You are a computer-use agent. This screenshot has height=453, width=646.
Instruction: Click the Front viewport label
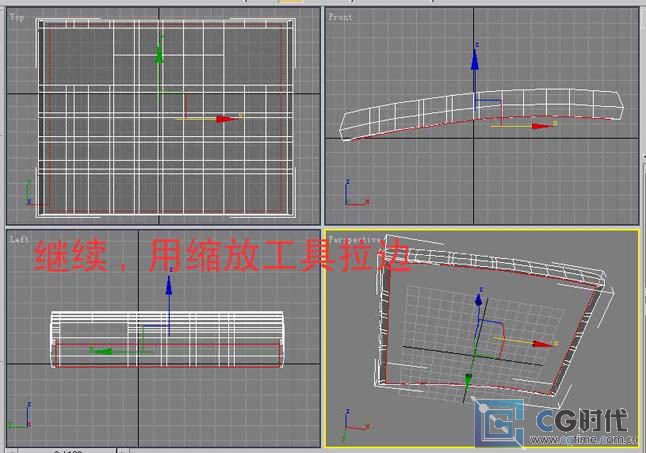pos(340,17)
